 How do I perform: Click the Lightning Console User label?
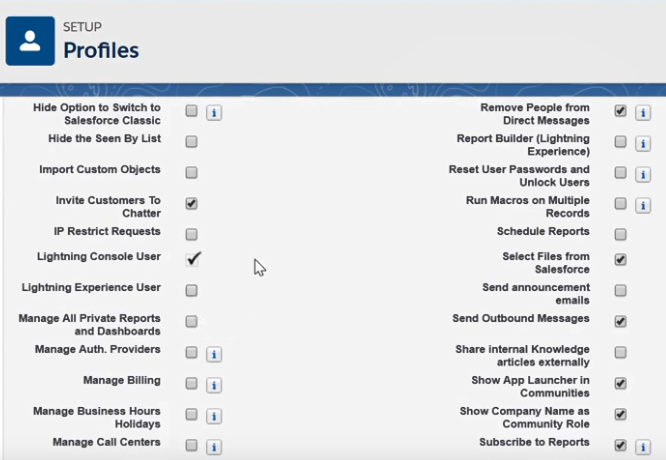coord(99,257)
